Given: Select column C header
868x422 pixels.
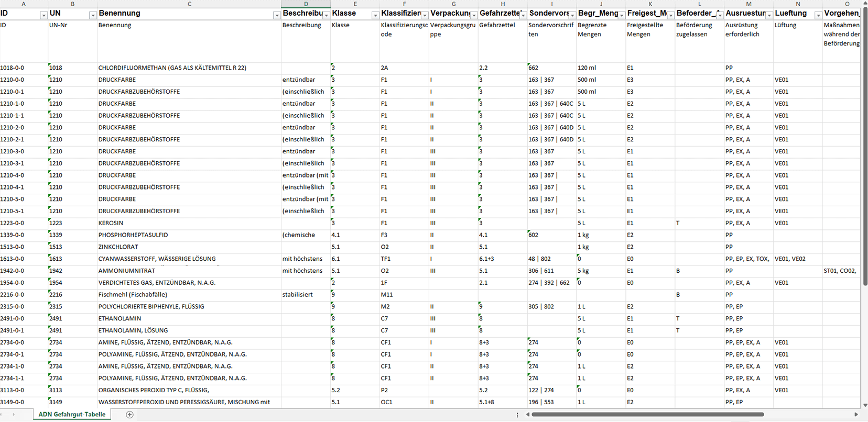Looking at the screenshot, I should 189,4.
